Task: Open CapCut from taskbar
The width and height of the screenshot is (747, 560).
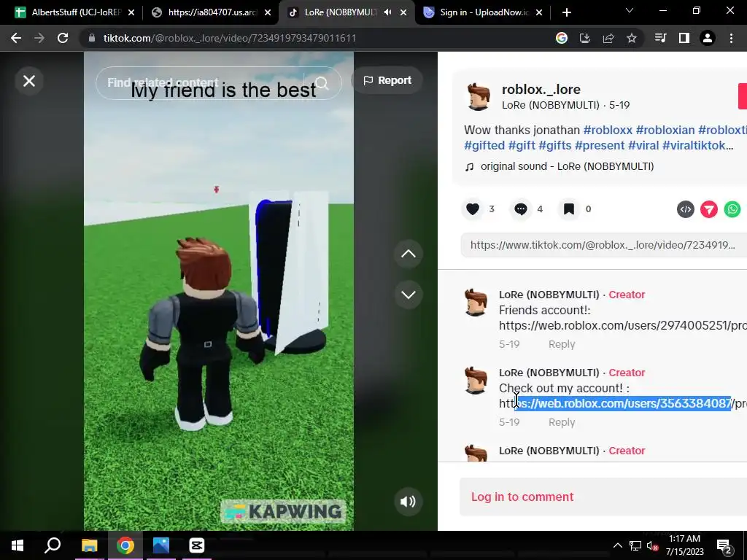Action: tap(197, 545)
